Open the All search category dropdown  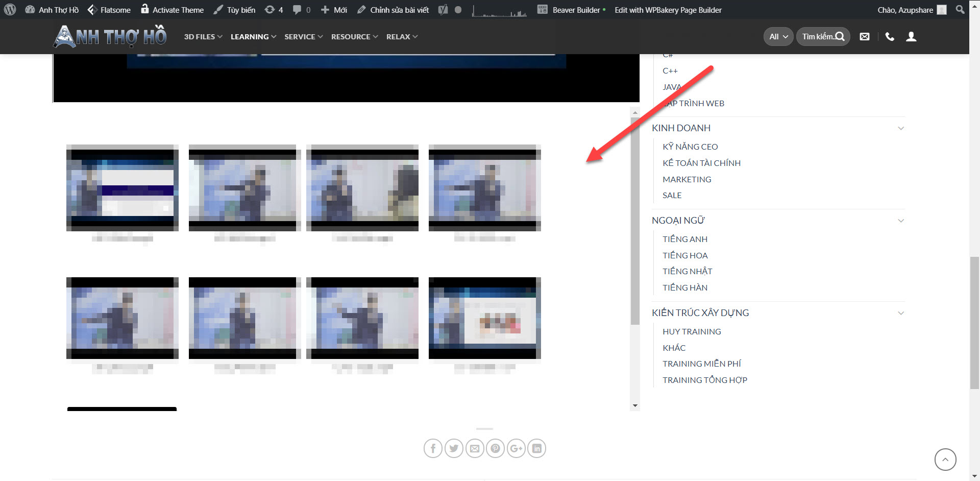(x=778, y=37)
